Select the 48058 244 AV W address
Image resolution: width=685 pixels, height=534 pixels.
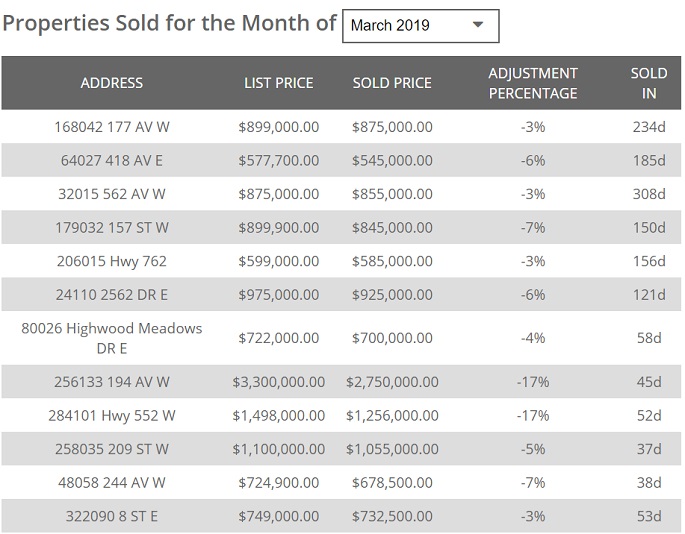point(112,482)
